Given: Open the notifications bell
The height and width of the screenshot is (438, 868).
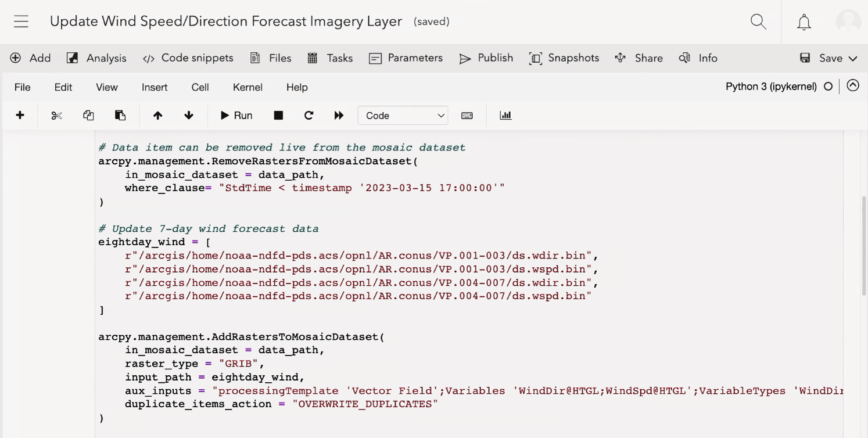Looking at the screenshot, I should [804, 22].
